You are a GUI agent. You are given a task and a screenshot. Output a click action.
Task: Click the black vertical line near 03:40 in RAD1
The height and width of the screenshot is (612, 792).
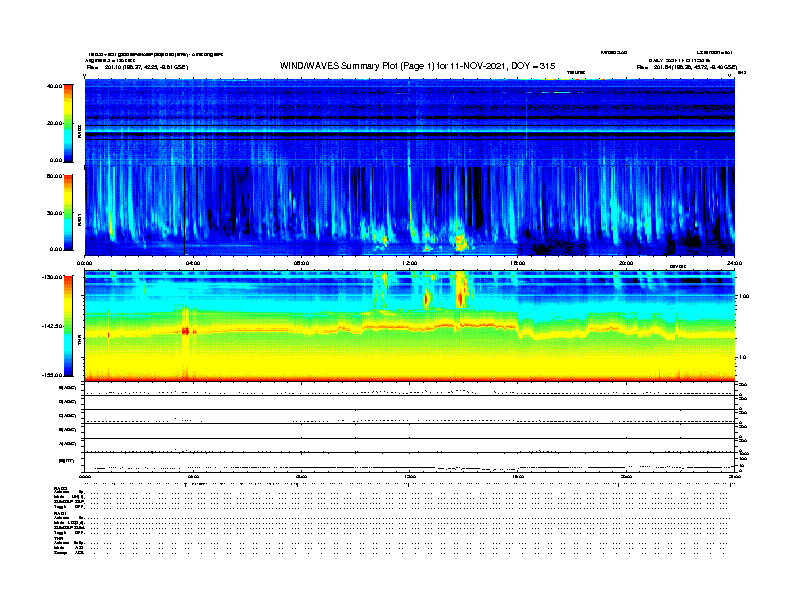click(185, 211)
